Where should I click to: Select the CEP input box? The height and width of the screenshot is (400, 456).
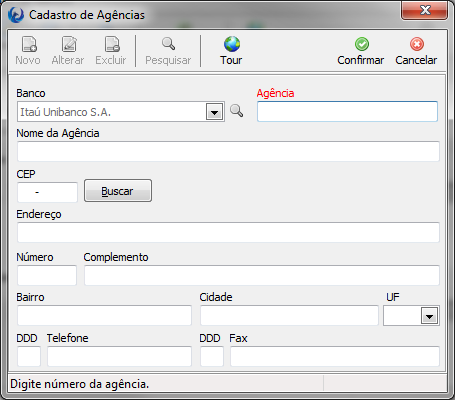coord(47,192)
